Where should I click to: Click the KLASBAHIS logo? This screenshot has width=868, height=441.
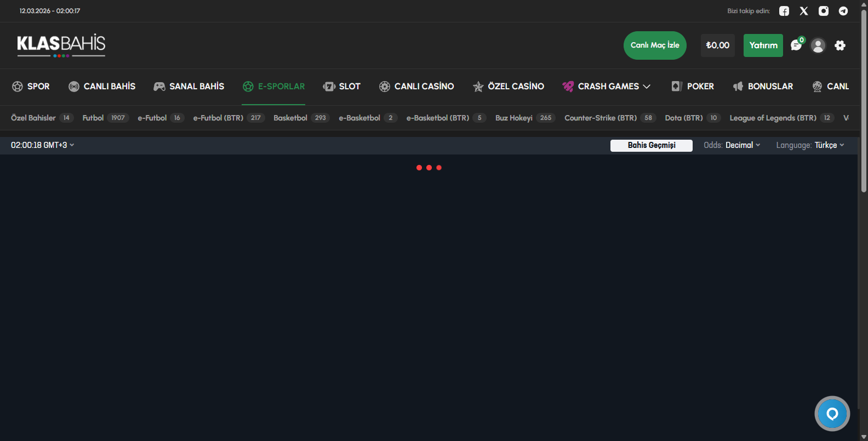[61, 45]
